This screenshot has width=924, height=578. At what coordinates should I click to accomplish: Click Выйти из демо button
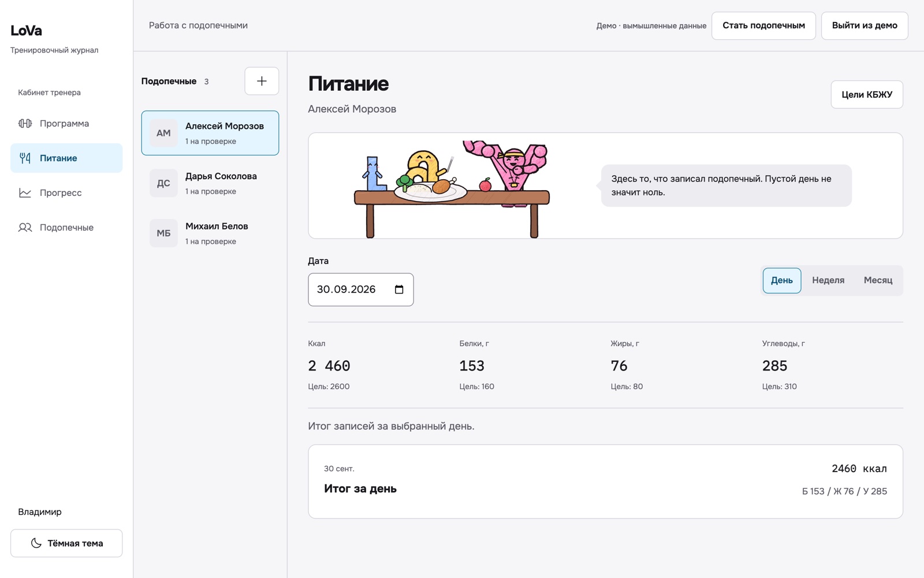(865, 25)
